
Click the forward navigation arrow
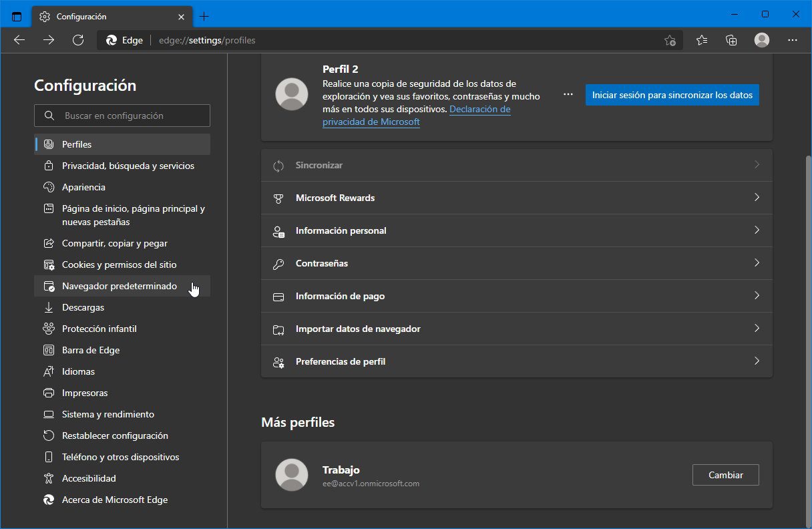coord(49,40)
